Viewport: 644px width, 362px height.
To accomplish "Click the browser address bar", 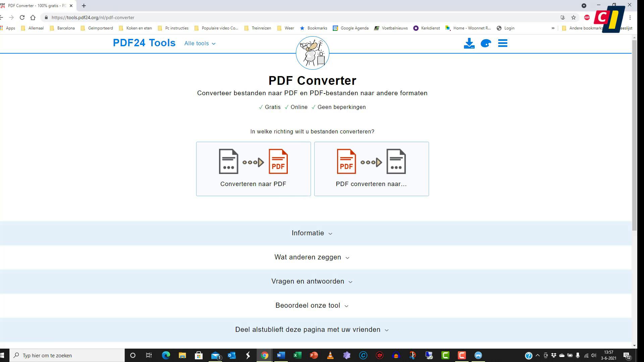I will pyautogui.click(x=134, y=17).
